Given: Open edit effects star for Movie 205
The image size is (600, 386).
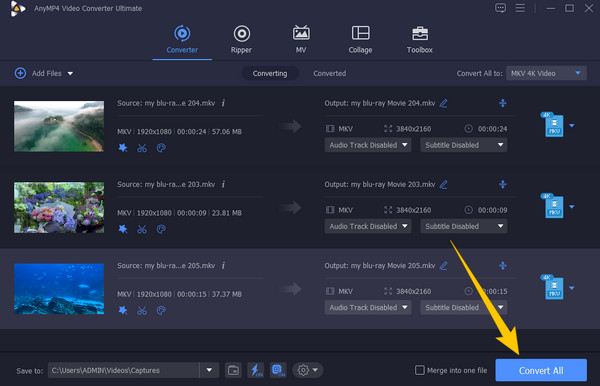Looking at the screenshot, I should pos(123,310).
